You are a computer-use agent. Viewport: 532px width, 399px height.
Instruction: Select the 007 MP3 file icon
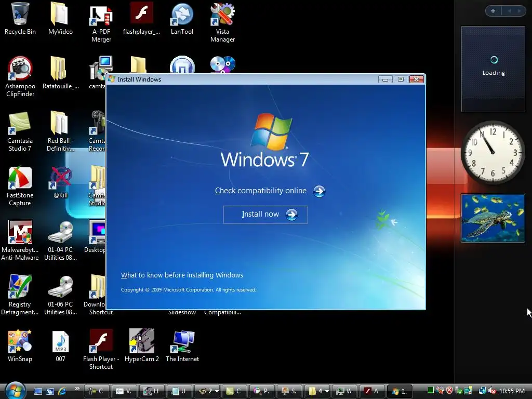pyautogui.click(x=60, y=346)
